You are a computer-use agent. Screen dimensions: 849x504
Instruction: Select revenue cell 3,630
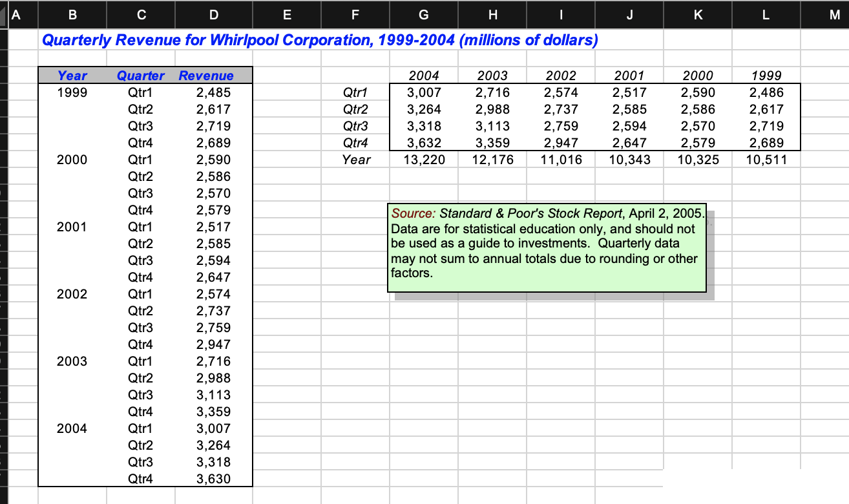tap(214, 479)
